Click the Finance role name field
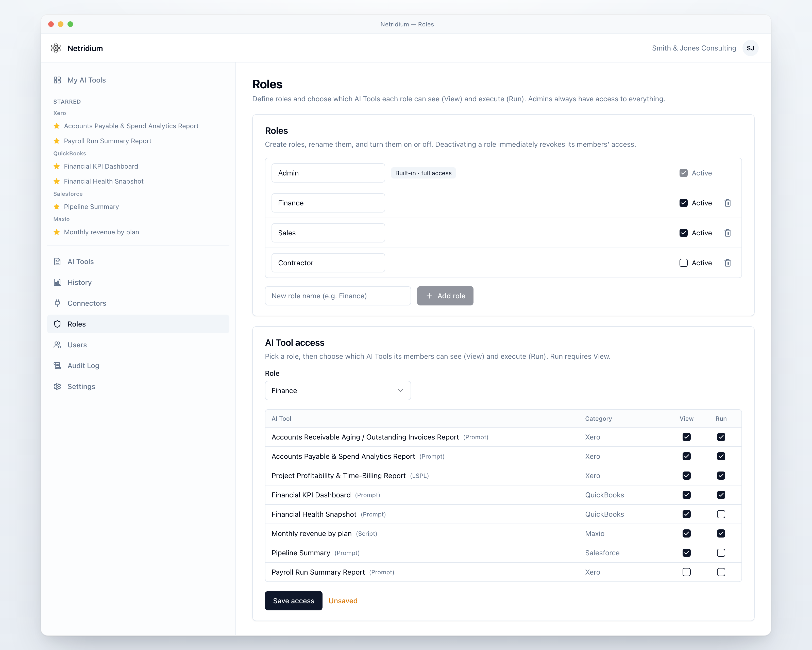Screen dimensions: 812x650 pos(328,203)
